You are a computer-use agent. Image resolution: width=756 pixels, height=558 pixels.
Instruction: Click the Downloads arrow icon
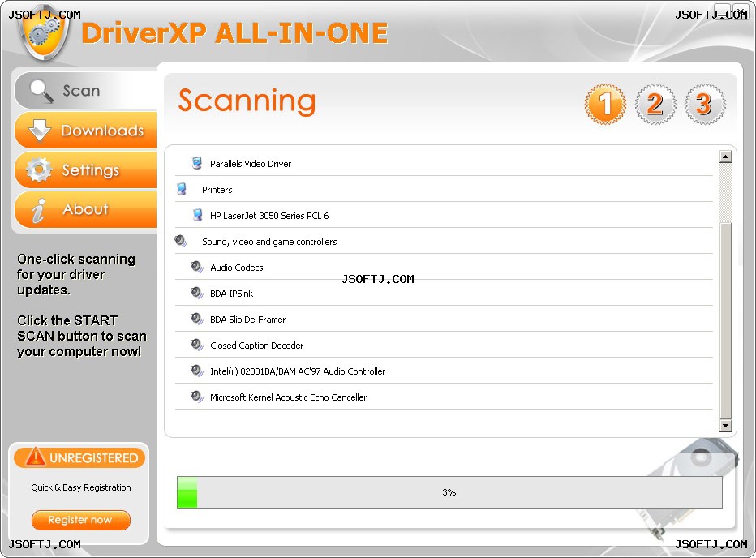pyautogui.click(x=40, y=131)
